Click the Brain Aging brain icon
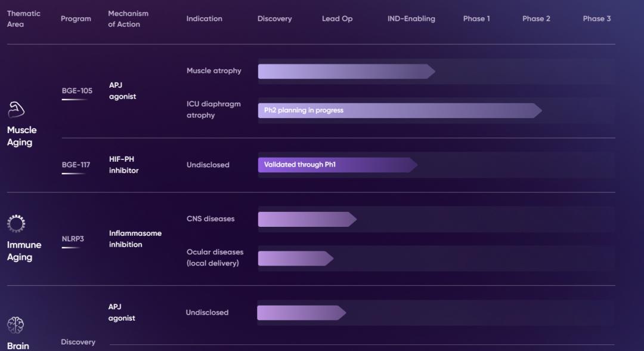 click(16, 325)
